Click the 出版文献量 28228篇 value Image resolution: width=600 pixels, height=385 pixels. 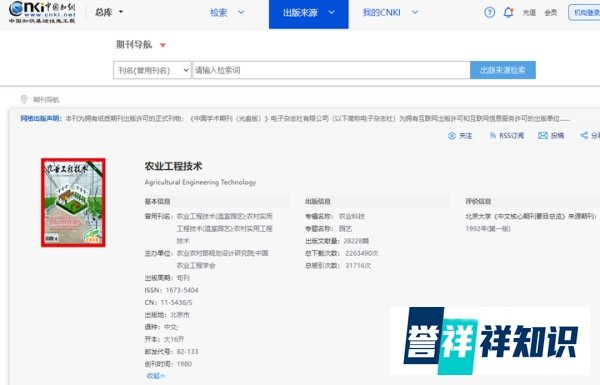tap(356, 241)
